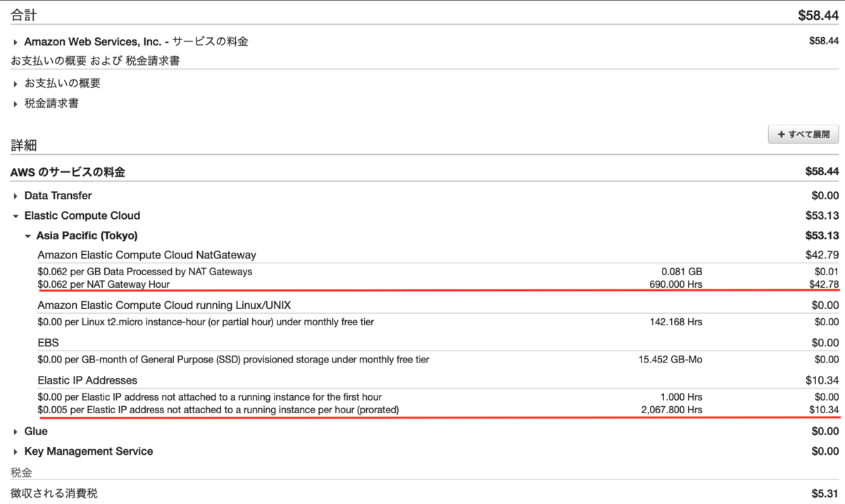Click お支払いの概要 および 税金請求書 text
This screenshot has width=845, height=504.
point(95,61)
